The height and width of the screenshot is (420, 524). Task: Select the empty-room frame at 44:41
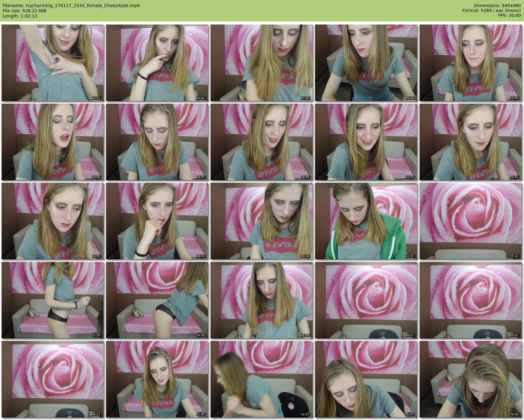[366, 300]
